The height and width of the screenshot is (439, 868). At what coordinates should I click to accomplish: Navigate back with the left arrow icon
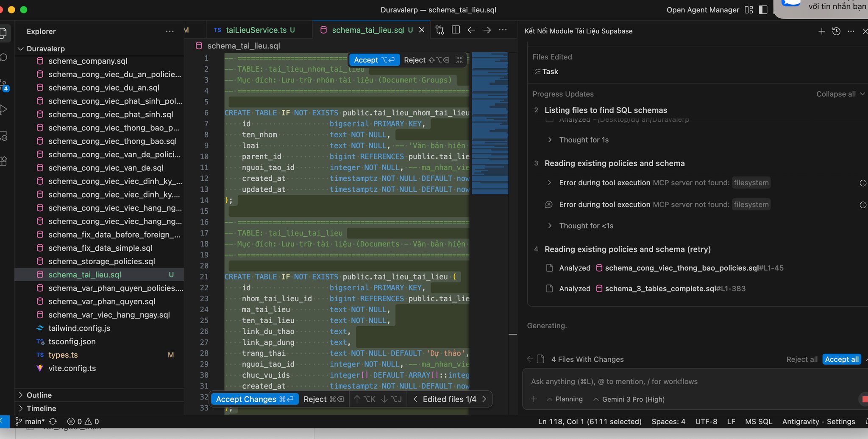471,30
